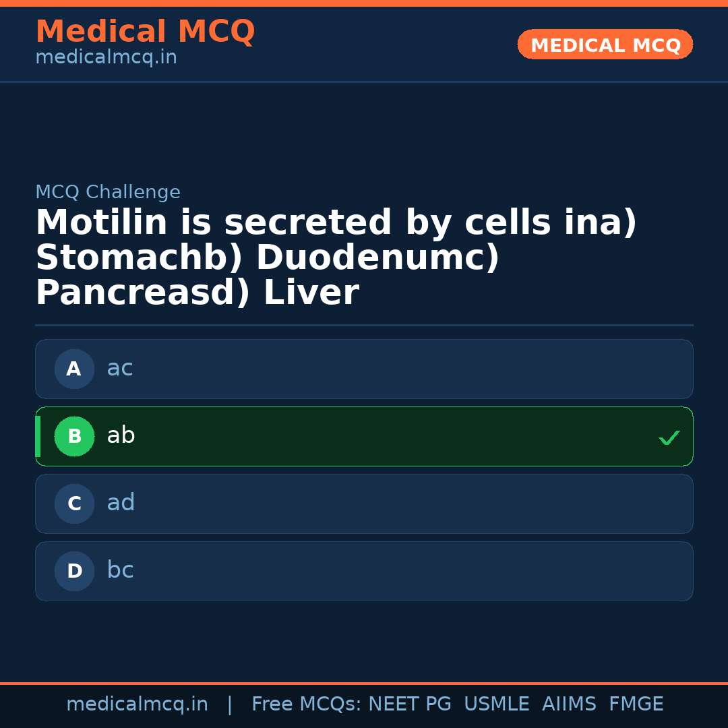This screenshot has height=728, width=728.
Task: Select answer option A labeled 'ac'
Action: coord(364,369)
